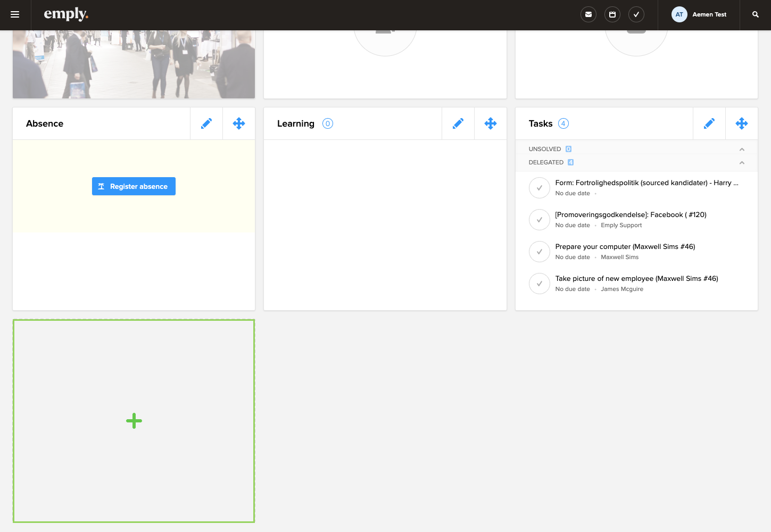Add a new widget with the plus tile

(x=134, y=421)
